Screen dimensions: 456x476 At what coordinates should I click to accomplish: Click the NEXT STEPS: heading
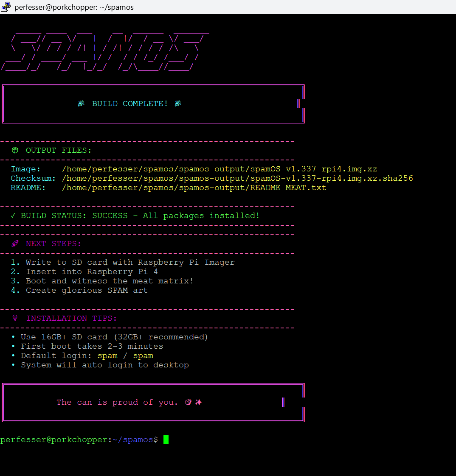coord(53,244)
